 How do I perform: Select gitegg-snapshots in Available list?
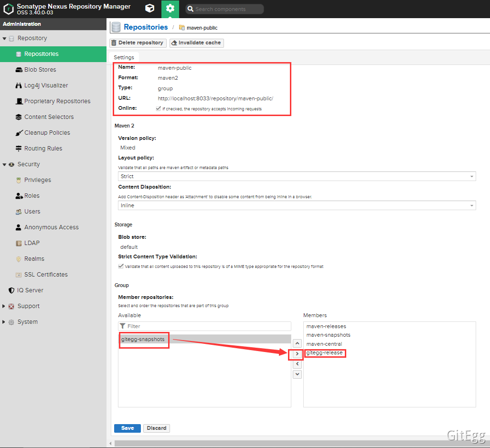(x=205, y=339)
